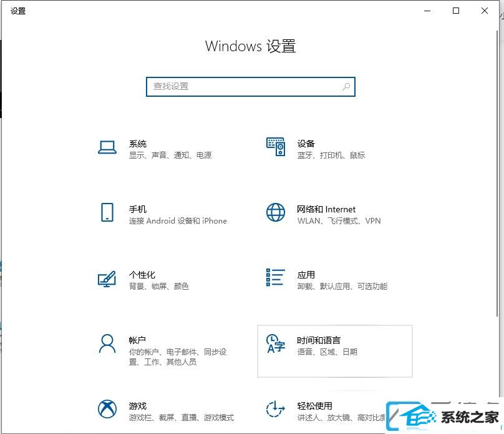Select the 系统 category title
The image size is (504, 434).
click(x=138, y=144)
